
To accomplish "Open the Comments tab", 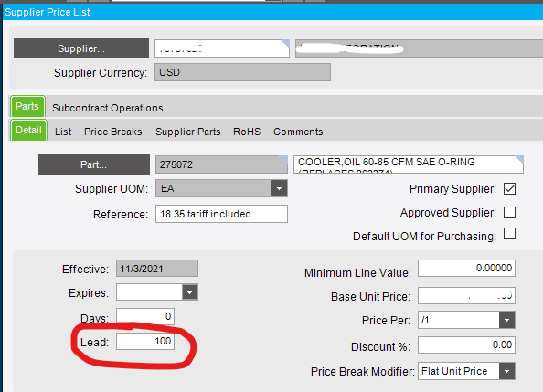I will pos(298,132).
